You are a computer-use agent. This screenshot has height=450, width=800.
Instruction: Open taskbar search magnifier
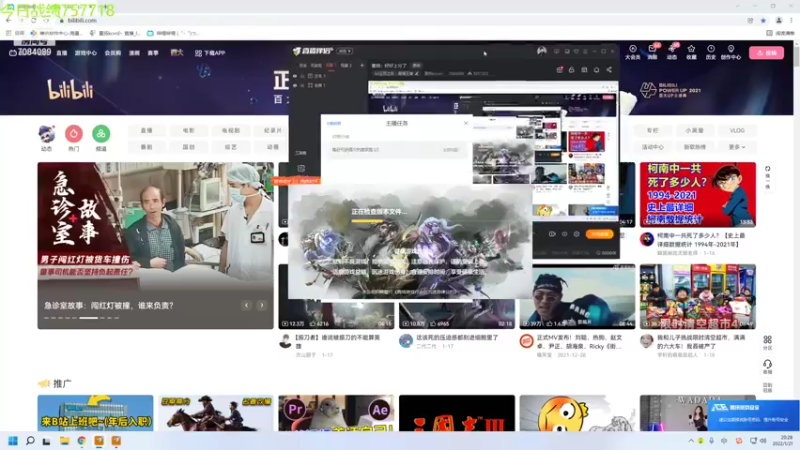[x=30, y=441]
